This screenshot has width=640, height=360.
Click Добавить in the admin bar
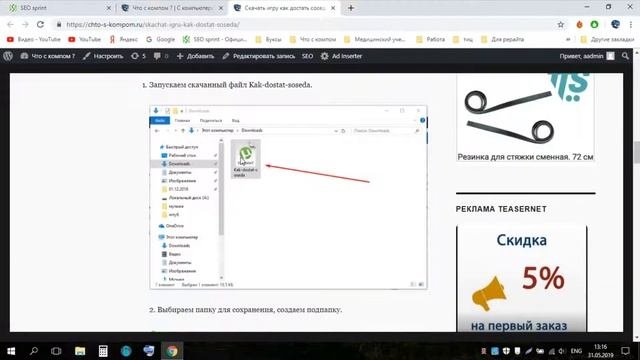195,56
